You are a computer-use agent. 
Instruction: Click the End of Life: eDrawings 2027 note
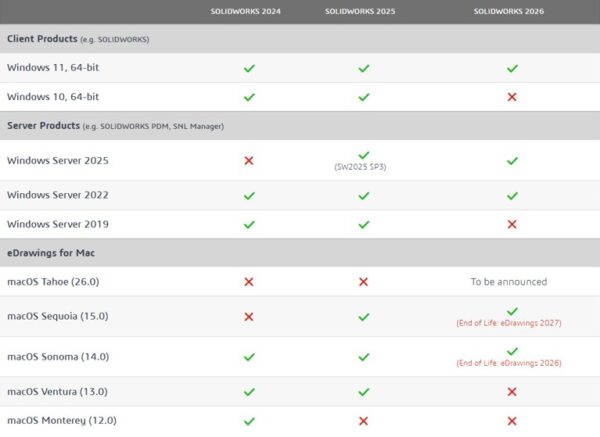click(x=509, y=323)
